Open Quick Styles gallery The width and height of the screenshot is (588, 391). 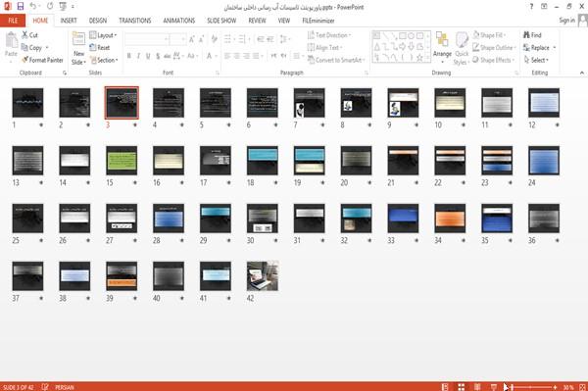tap(462, 49)
